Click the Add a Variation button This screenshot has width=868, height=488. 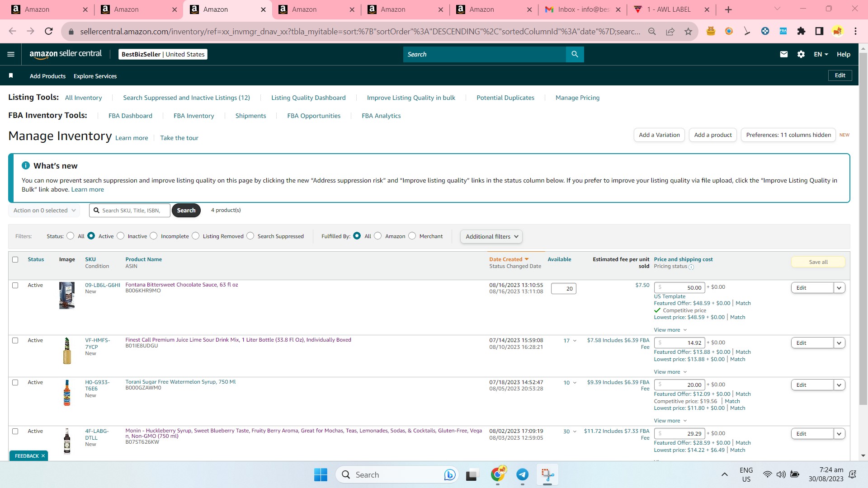pos(659,135)
